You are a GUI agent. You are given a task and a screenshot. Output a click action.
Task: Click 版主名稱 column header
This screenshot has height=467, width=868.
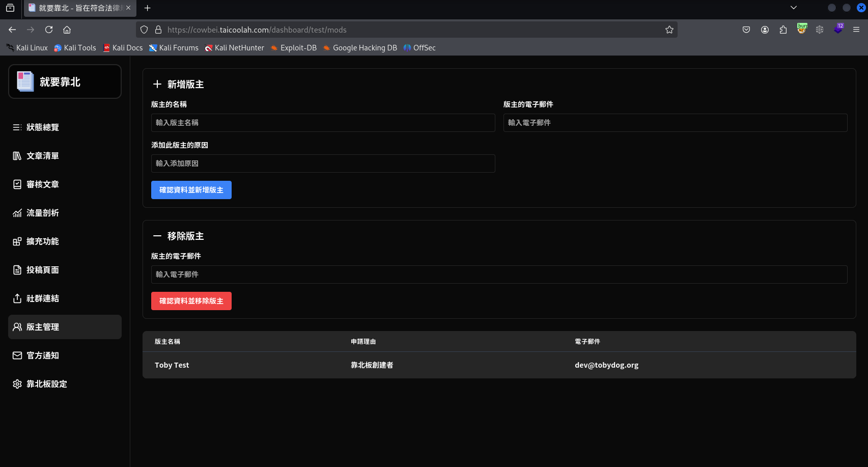[167, 342]
